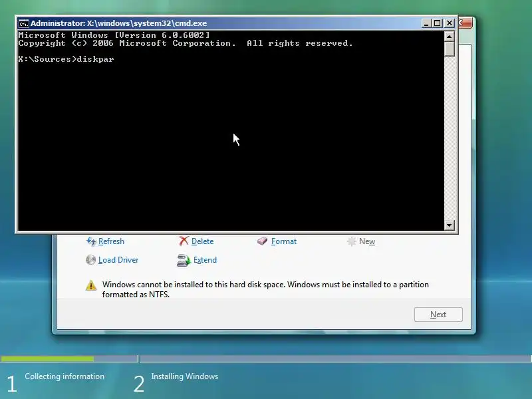Click the command prompt scrollbar thumb

coord(450,49)
